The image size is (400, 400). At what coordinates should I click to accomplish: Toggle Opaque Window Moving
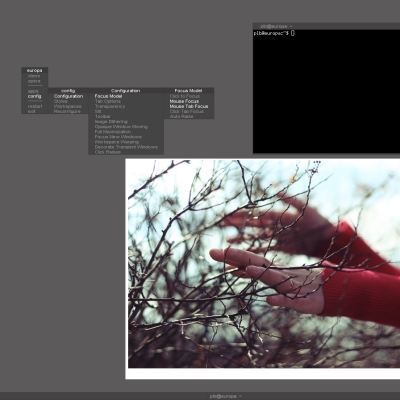tap(126, 127)
